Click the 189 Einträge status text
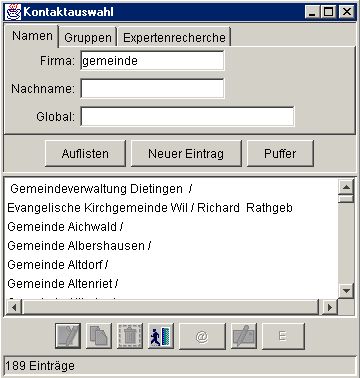 point(40,366)
